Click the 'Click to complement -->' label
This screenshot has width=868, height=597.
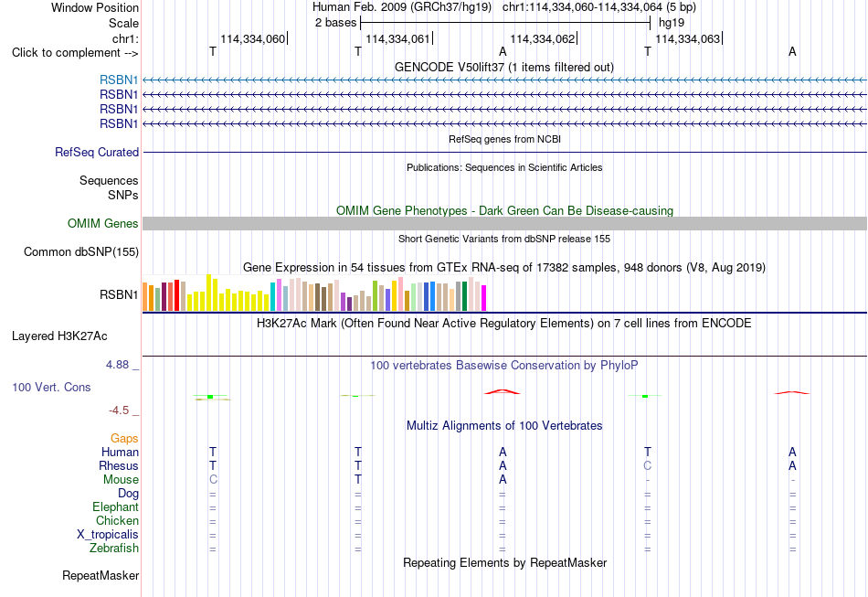(75, 53)
